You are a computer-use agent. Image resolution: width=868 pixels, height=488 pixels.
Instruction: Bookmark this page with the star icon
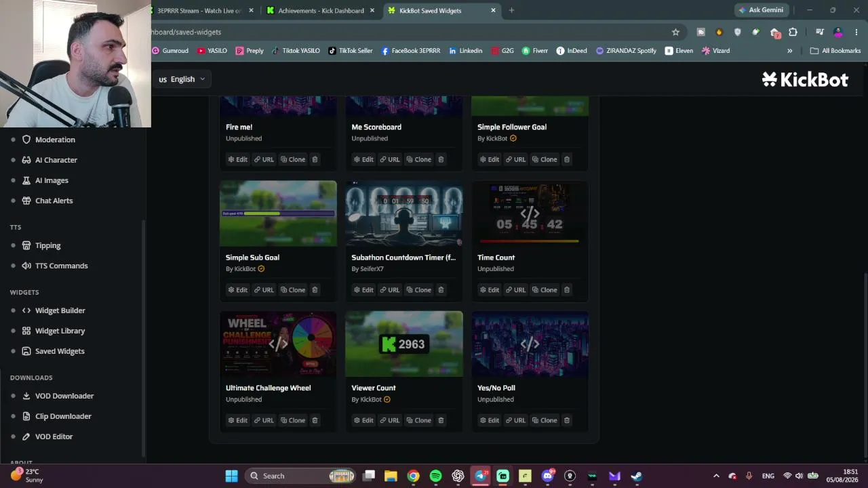tap(675, 32)
